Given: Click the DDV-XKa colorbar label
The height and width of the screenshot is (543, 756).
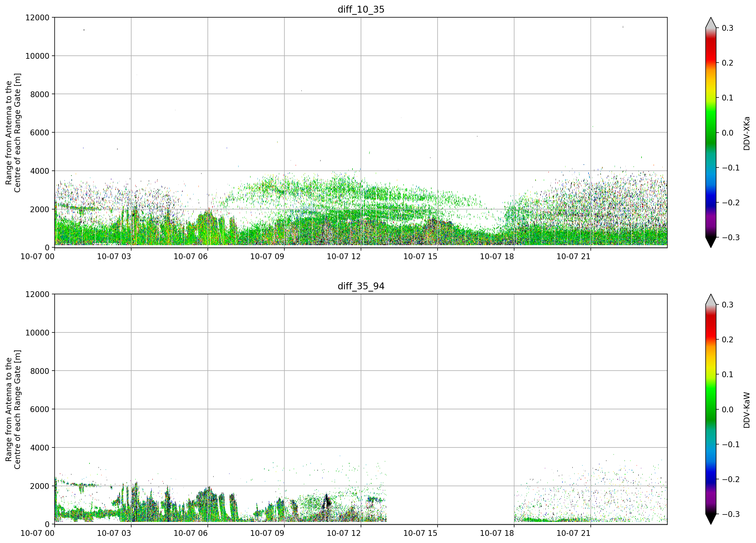Looking at the screenshot, I should coord(747,133).
